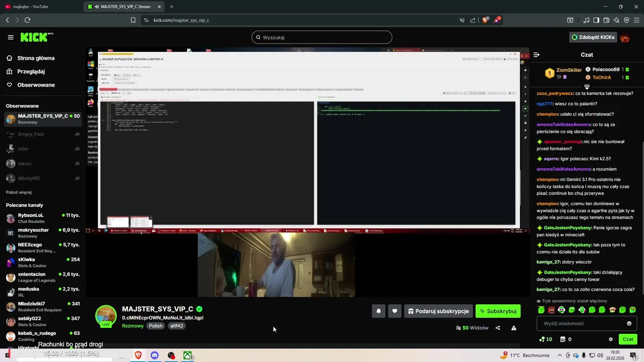Open chat settings gear
The width and height of the screenshot is (644, 362).
click(611, 339)
